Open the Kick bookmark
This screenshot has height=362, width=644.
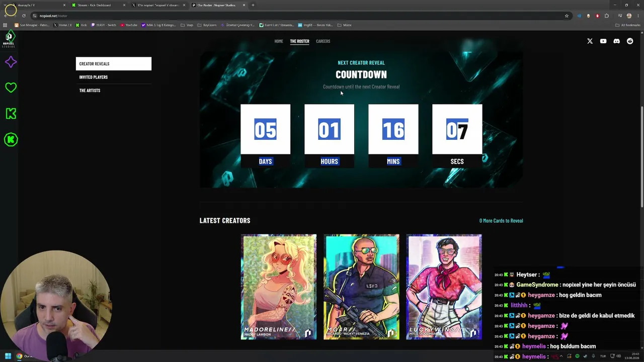[x=82, y=25]
